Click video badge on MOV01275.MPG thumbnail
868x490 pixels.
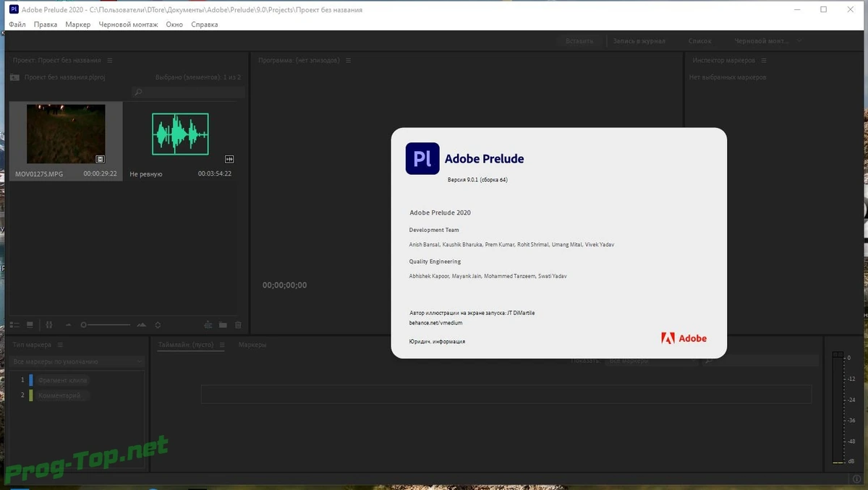pyautogui.click(x=101, y=159)
